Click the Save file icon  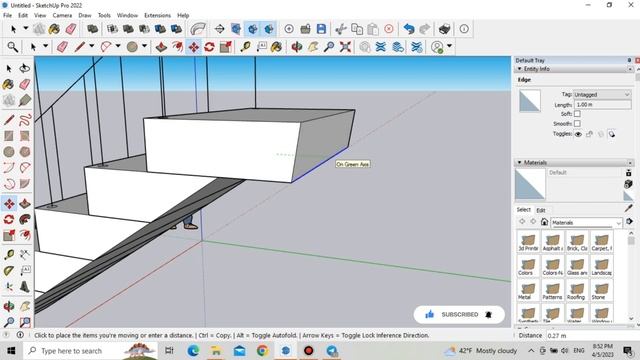pos(321,29)
